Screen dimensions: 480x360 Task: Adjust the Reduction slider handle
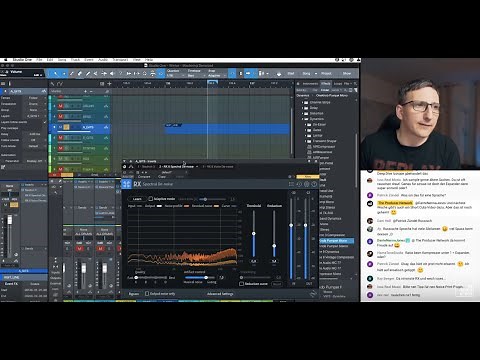(x=274, y=246)
